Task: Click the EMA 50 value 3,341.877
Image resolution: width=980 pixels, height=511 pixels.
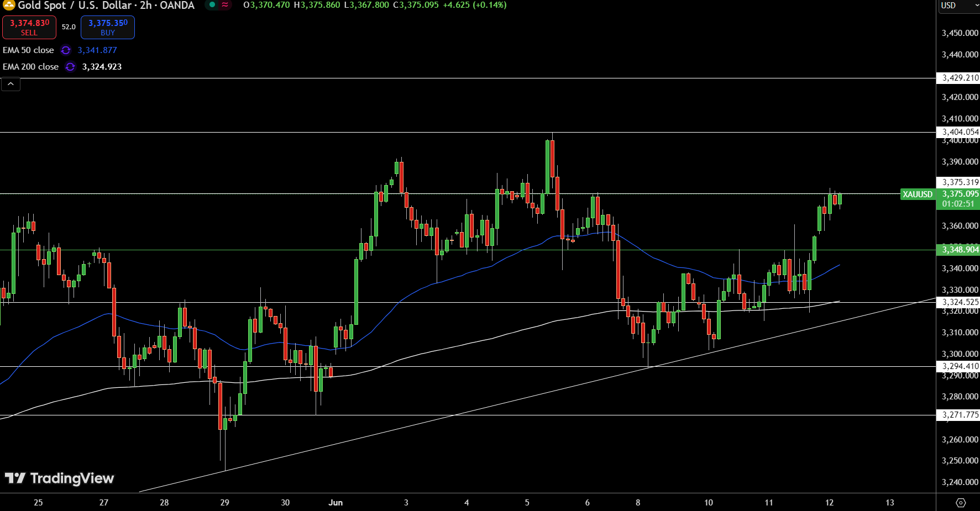Action: pyautogui.click(x=97, y=50)
